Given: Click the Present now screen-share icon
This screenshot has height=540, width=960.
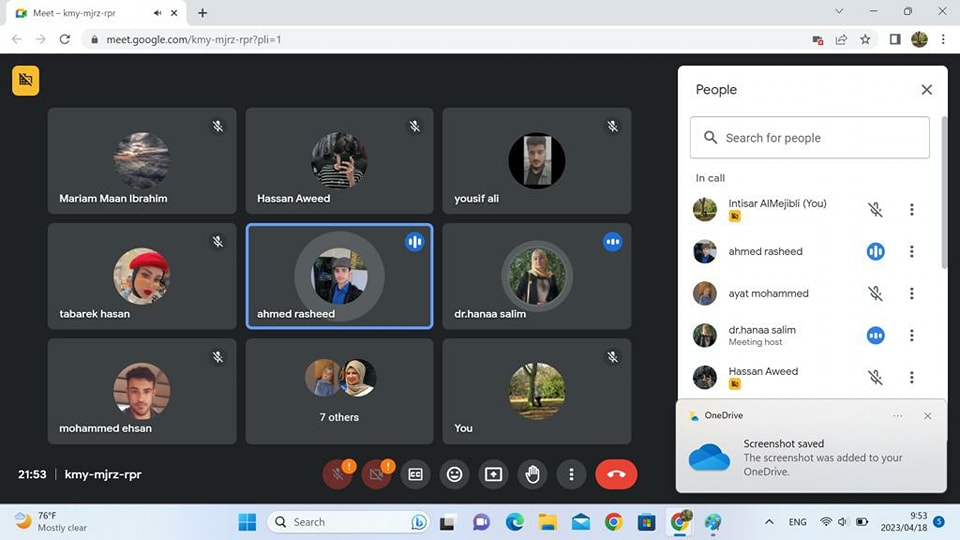Looking at the screenshot, I should click(493, 475).
